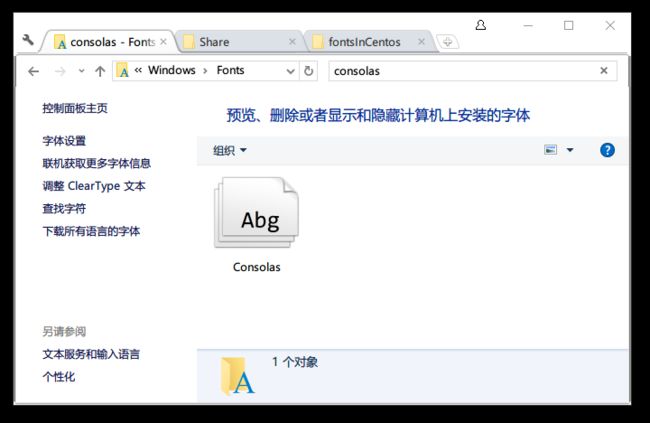This screenshot has height=423, width=650.
Task: Clear the consolas search text
Action: [604, 70]
